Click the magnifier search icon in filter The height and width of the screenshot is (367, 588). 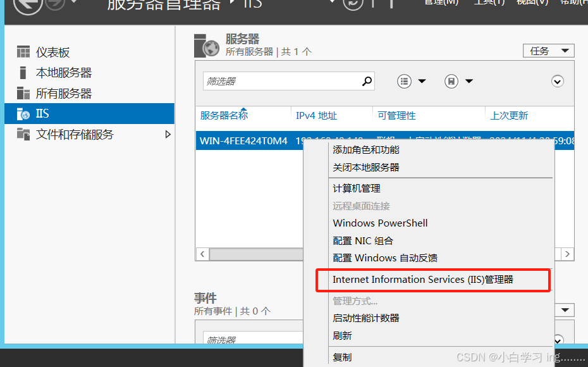(367, 81)
